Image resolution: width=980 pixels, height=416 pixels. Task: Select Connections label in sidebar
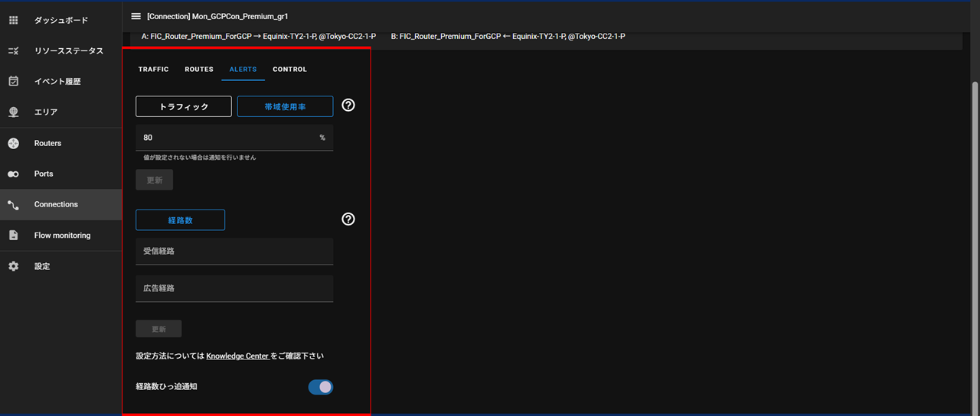[56, 204]
